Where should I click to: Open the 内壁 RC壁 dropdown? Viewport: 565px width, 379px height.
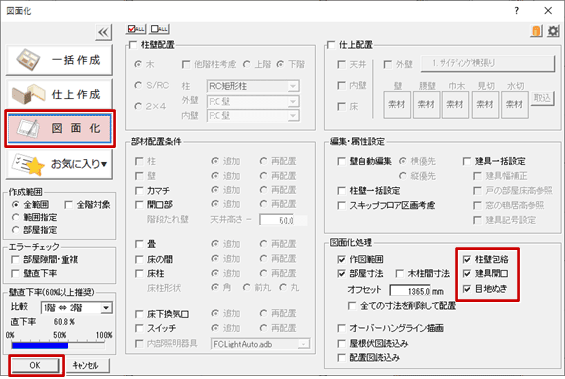point(253,116)
